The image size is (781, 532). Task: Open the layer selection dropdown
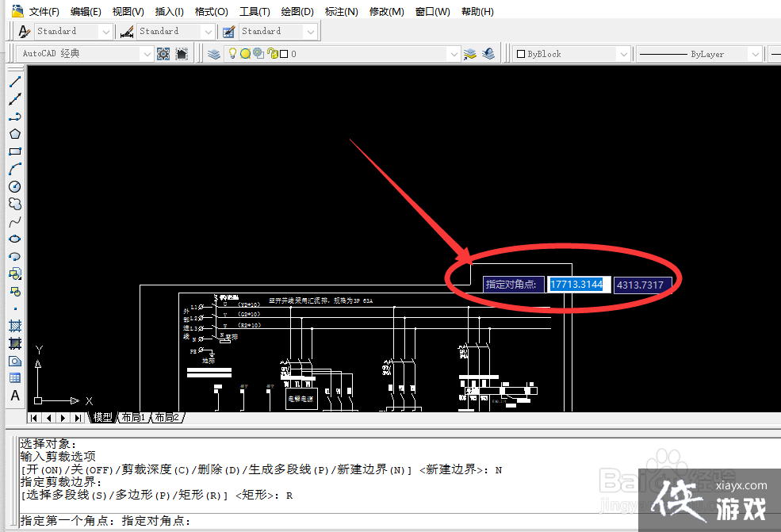(x=454, y=53)
